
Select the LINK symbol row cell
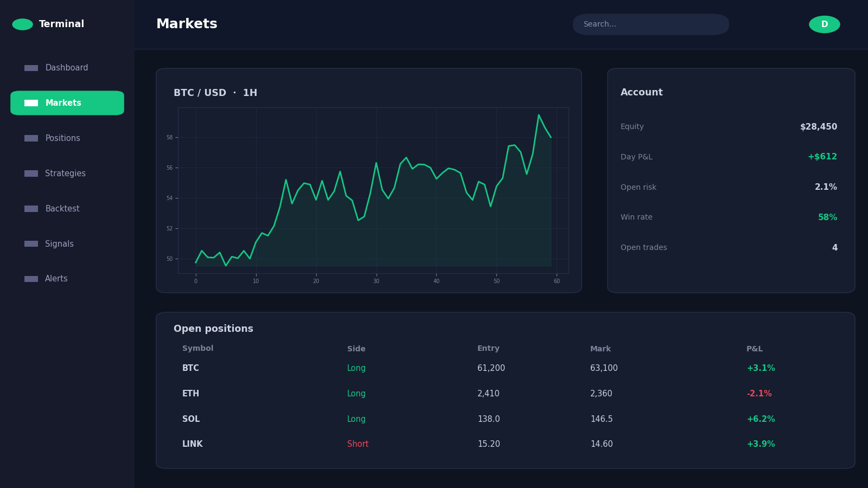click(192, 445)
